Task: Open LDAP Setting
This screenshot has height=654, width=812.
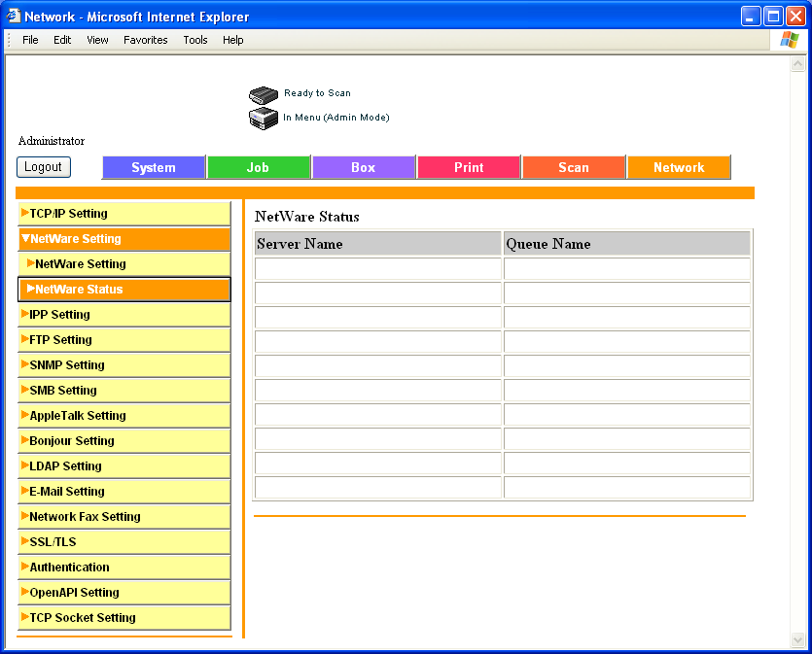Action: (x=124, y=466)
